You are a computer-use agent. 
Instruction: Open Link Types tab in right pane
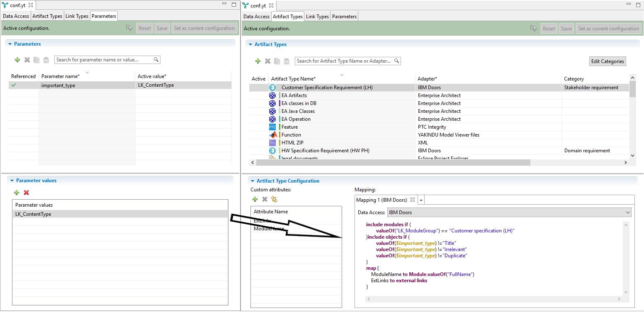point(317,17)
